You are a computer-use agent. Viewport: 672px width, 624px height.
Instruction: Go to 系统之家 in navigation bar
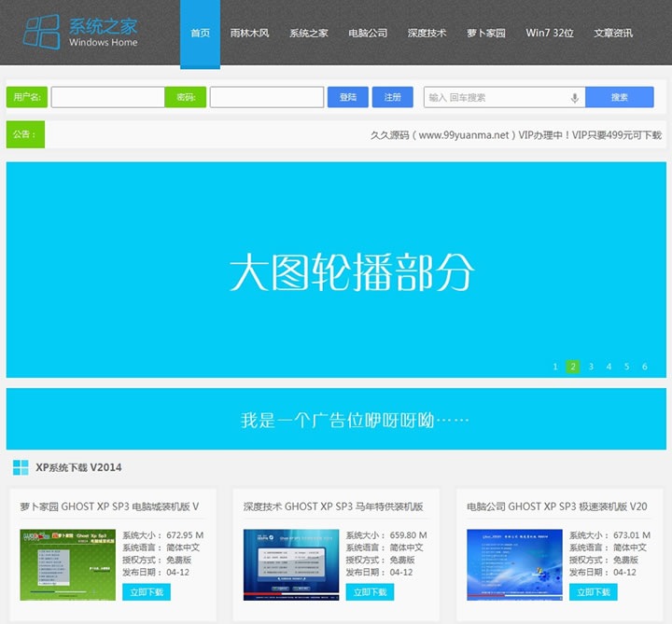pos(309,33)
